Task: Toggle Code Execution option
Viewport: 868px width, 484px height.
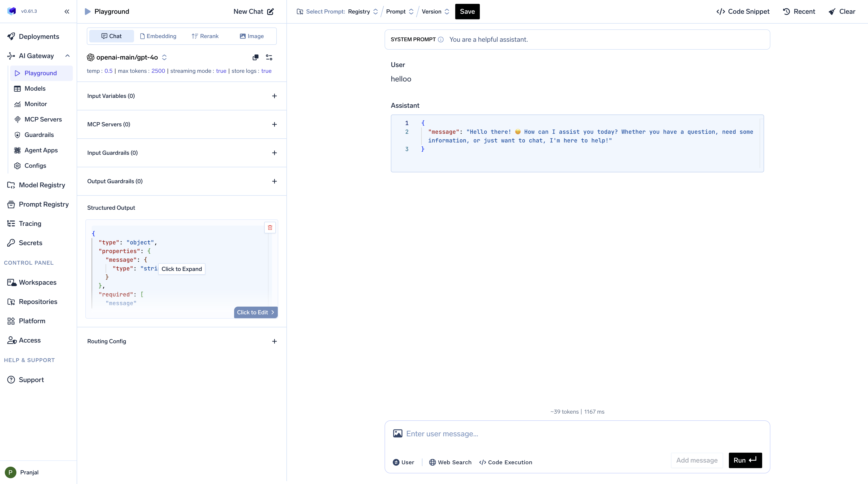Action: tap(505, 462)
